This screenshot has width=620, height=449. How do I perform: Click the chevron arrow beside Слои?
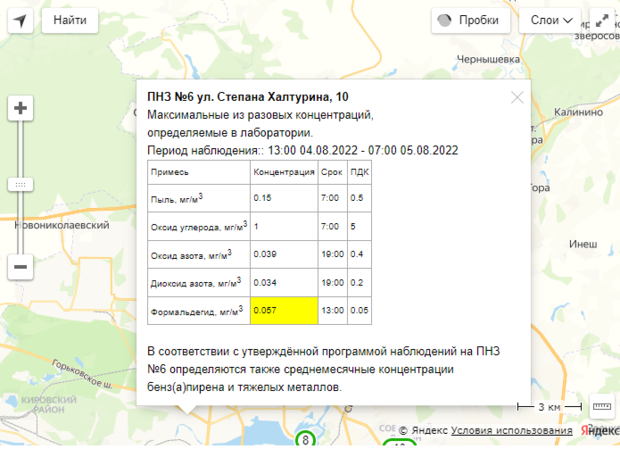[569, 20]
